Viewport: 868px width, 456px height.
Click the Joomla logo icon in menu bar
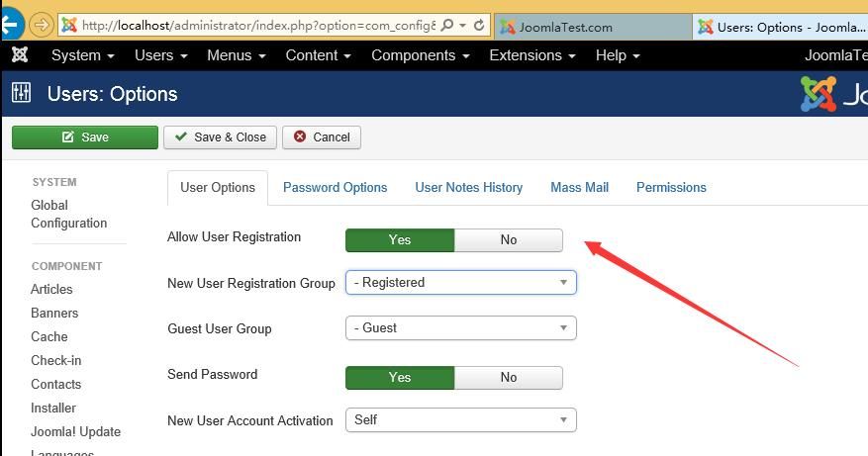(20, 54)
